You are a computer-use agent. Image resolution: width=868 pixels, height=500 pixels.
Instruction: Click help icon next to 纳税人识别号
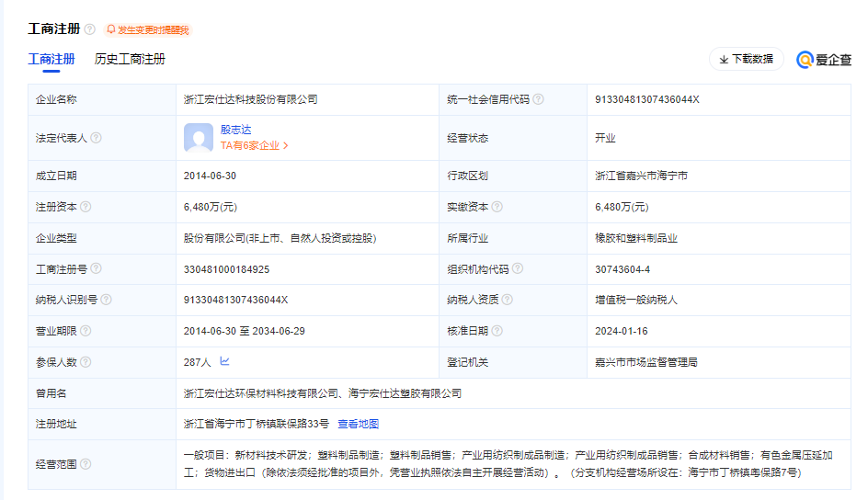point(107,300)
